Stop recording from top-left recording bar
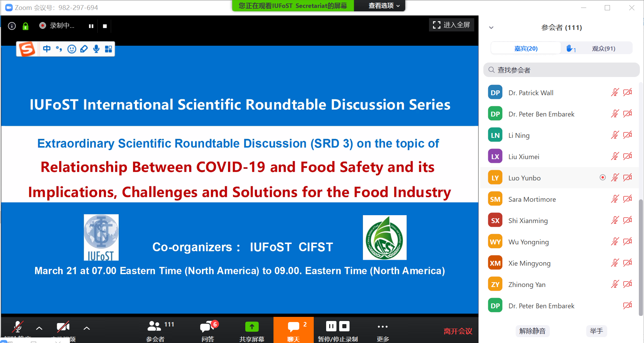The height and width of the screenshot is (343, 644). 105,26
